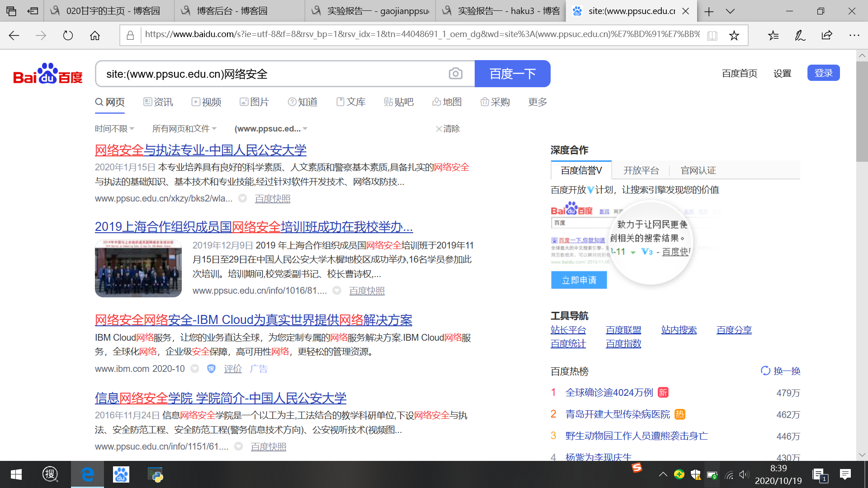868x488 pixels.
Task: Open the SCO training group photo thumbnail
Action: tap(138, 268)
